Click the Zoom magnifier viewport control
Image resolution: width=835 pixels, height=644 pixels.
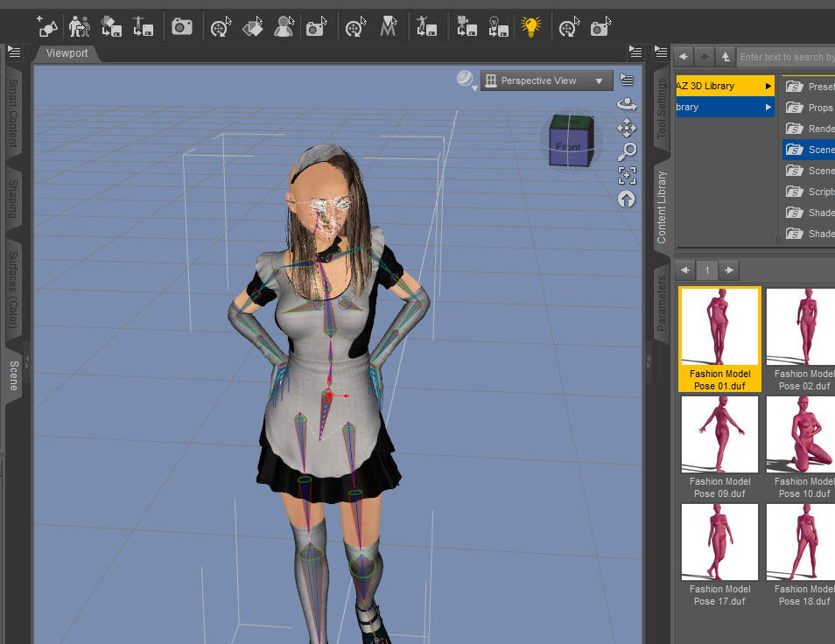pos(627,151)
